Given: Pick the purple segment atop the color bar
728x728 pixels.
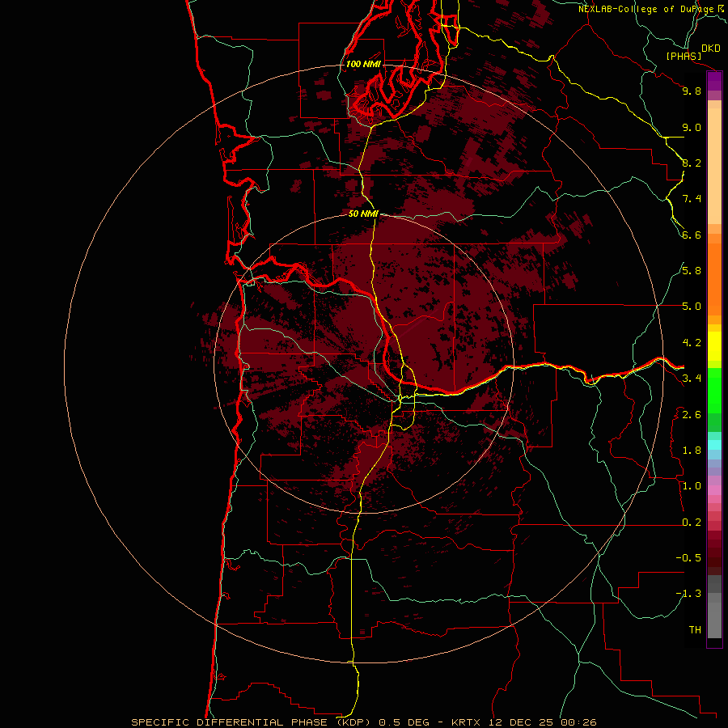Looking at the screenshot, I should pos(714,82).
